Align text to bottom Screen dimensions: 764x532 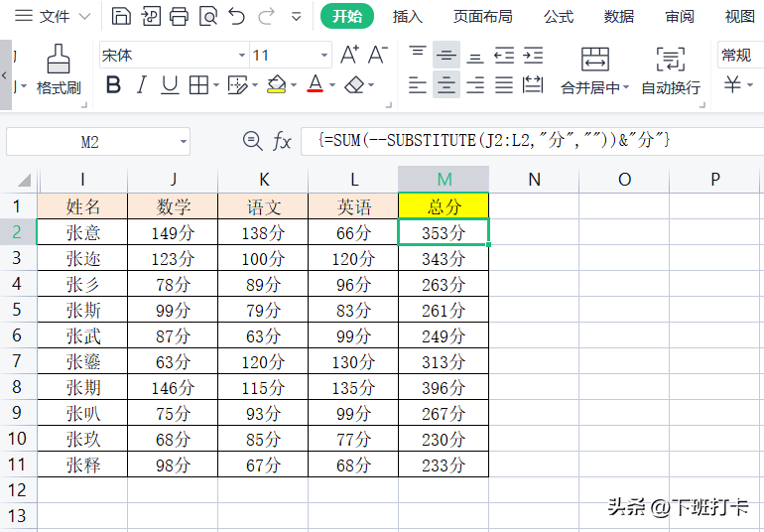[475, 55]
